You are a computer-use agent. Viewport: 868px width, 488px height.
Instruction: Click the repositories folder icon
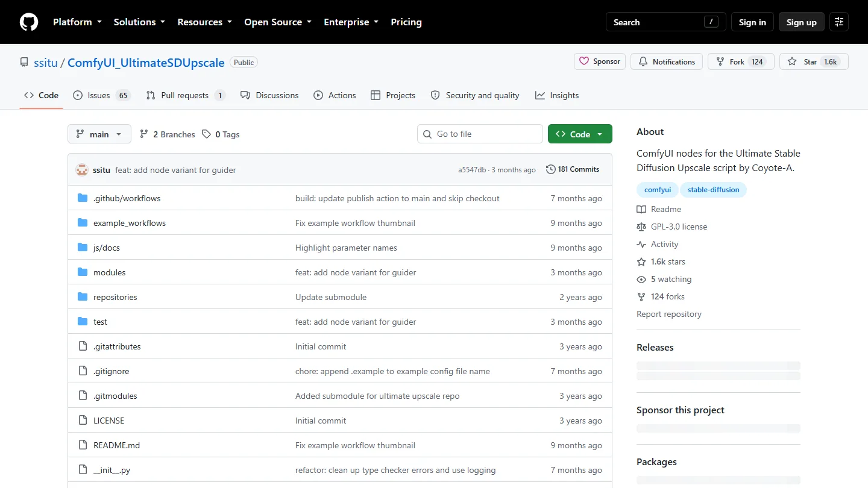[x=83, y=297]
